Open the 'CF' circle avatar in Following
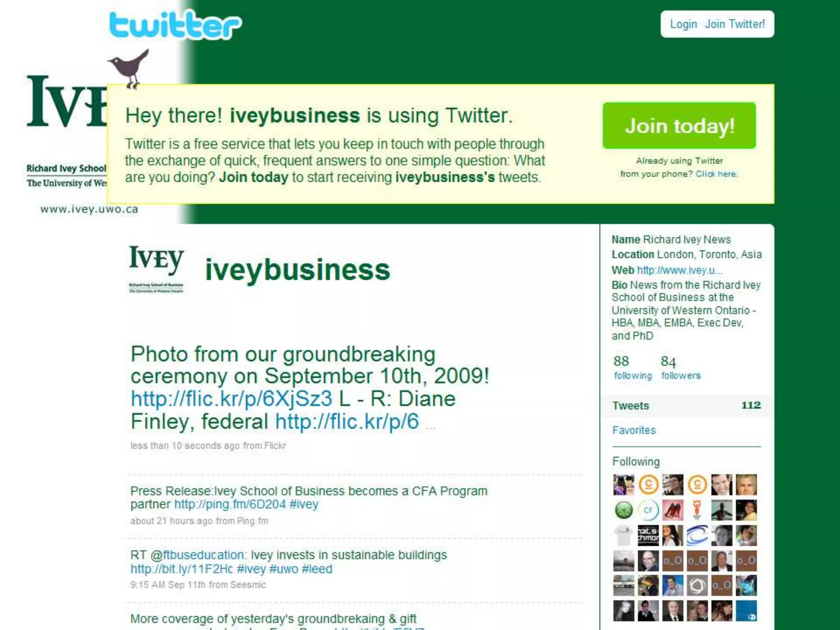Image resolution: width=840 pixels, height=630 pixels. [648, 510]
